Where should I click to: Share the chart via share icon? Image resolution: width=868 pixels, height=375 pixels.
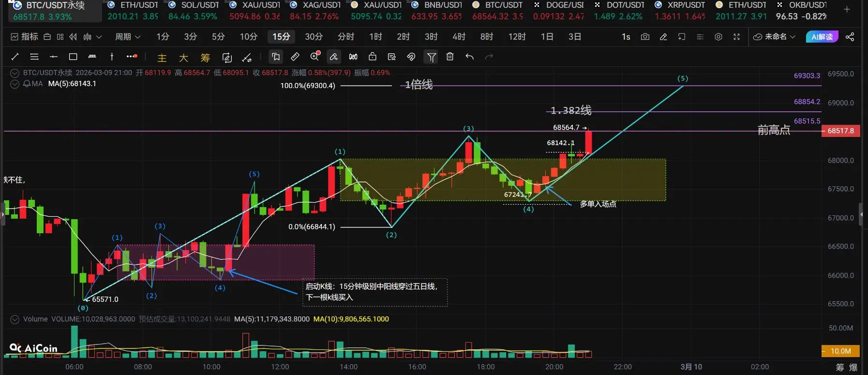850,37
